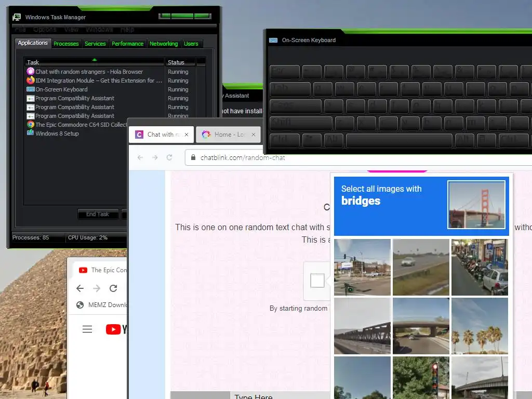
Task: Open the Help menu in Task Manager
Action: (127, 30)
